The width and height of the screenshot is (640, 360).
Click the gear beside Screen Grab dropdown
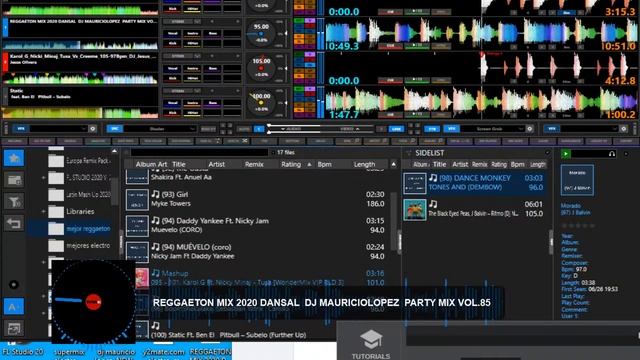(x=529, y=129)
